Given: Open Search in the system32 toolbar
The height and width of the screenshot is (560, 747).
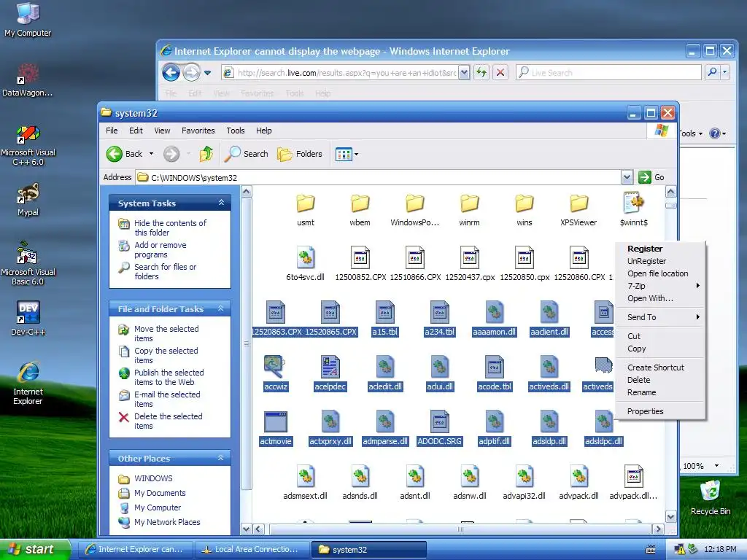Looking at the screenshot, I should 247,154.
